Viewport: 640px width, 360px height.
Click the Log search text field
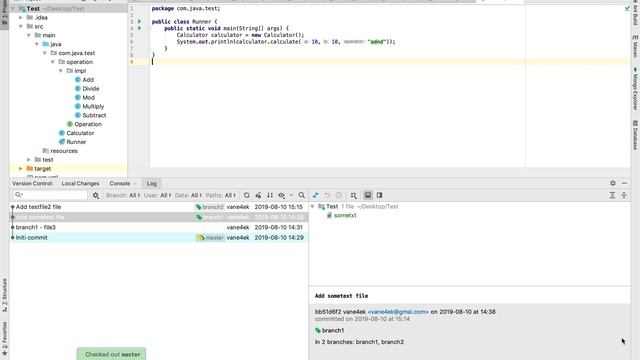click(50, 195)
